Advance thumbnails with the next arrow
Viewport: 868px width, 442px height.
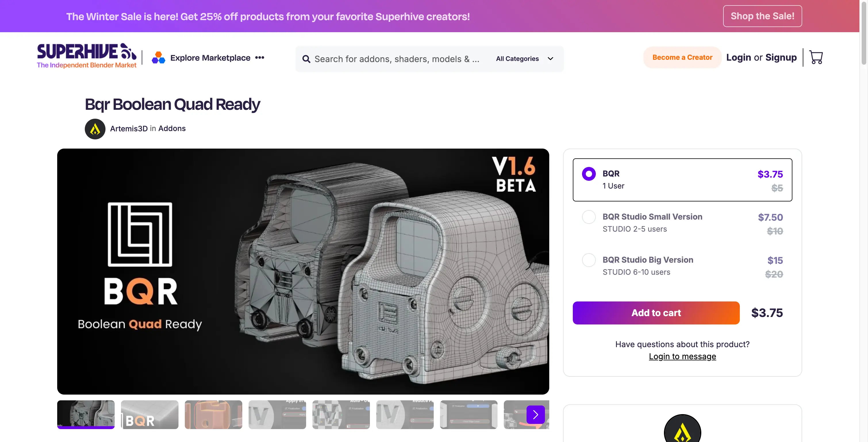[x=535, y=414]
